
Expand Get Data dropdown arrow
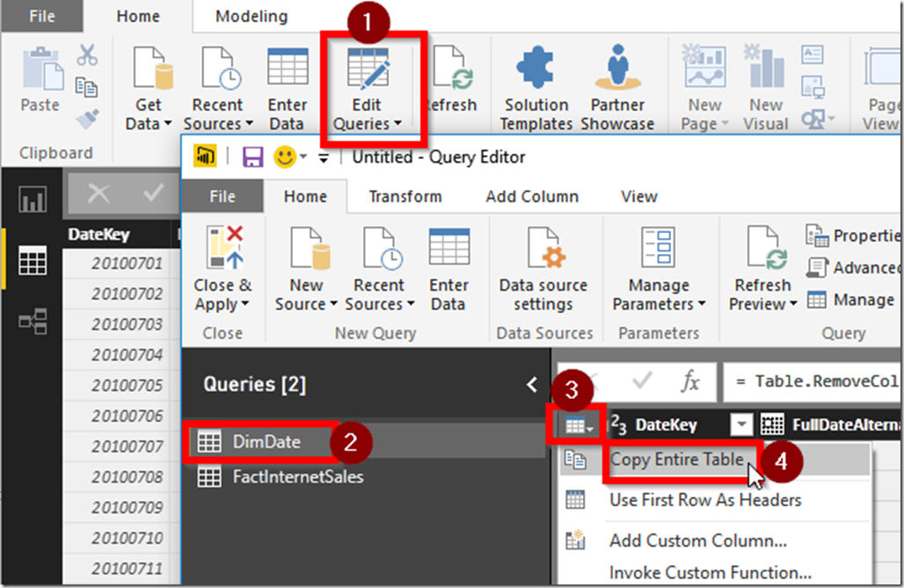click(168, 123)
